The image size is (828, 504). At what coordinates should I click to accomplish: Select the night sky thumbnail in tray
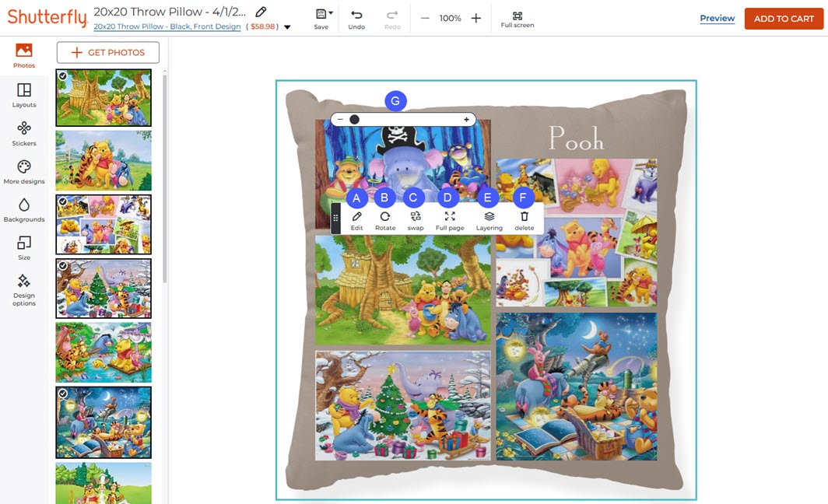(103, 422)
